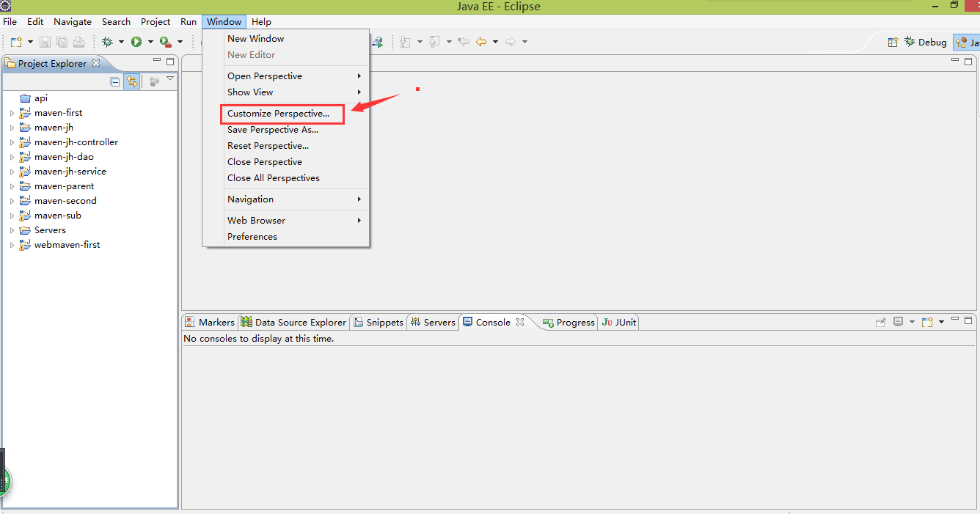Open the Project menu
The width and height of the screenshot is (980, 514).
[156, 21]
